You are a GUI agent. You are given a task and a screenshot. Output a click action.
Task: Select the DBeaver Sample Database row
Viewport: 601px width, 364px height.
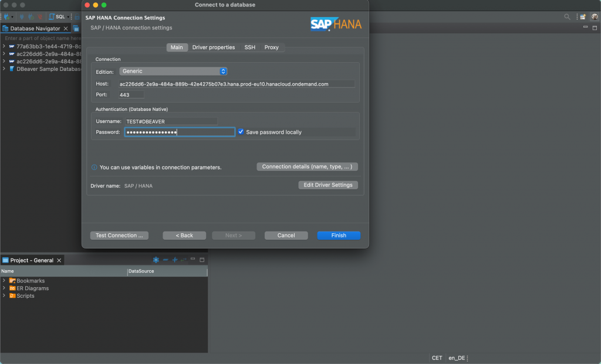click(x=40, y=69)
